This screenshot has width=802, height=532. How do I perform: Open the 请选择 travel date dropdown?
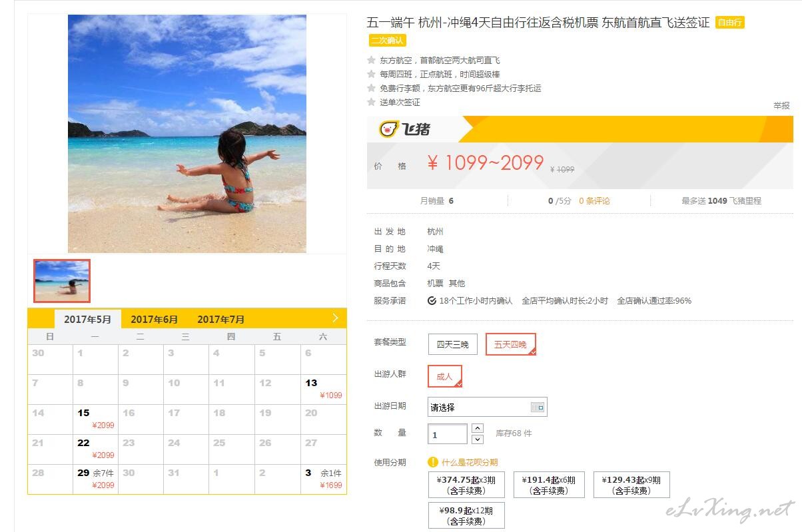click(487, 407)
